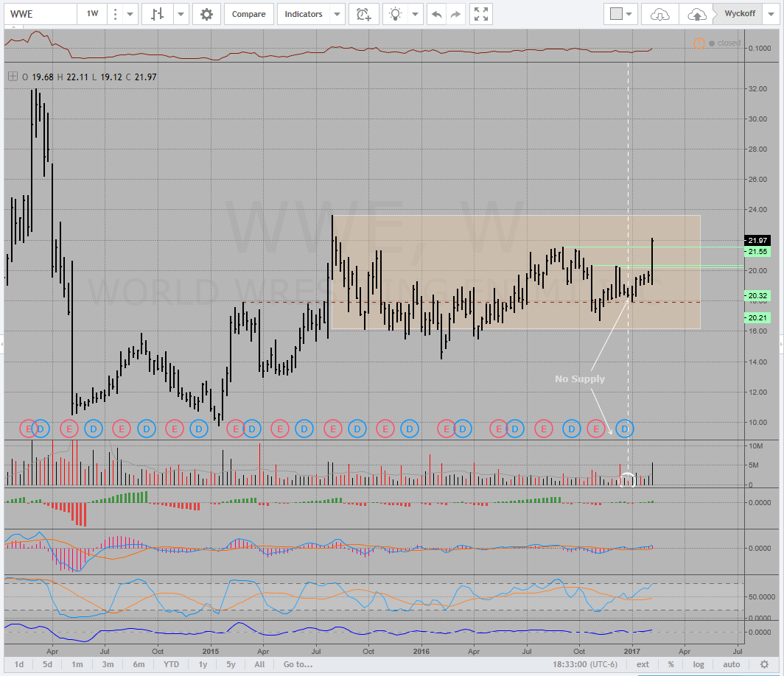
Task: Select the YTD time range
Action: coord(171,664)
